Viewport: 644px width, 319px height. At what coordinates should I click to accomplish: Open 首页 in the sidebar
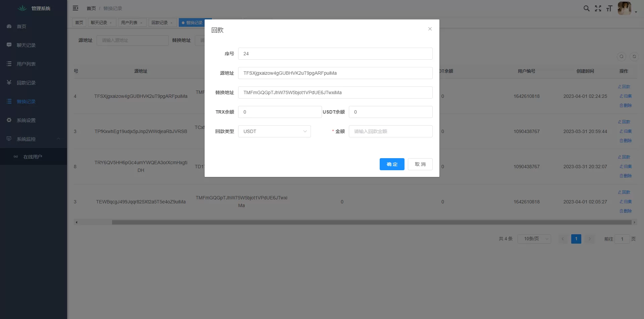coord(34,26)
